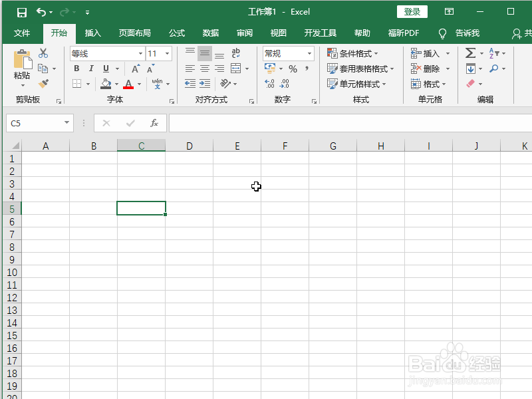Viewport: 532px width, 399px height.
Task: Apply the fill color bucket
Action: coord(106,84)
